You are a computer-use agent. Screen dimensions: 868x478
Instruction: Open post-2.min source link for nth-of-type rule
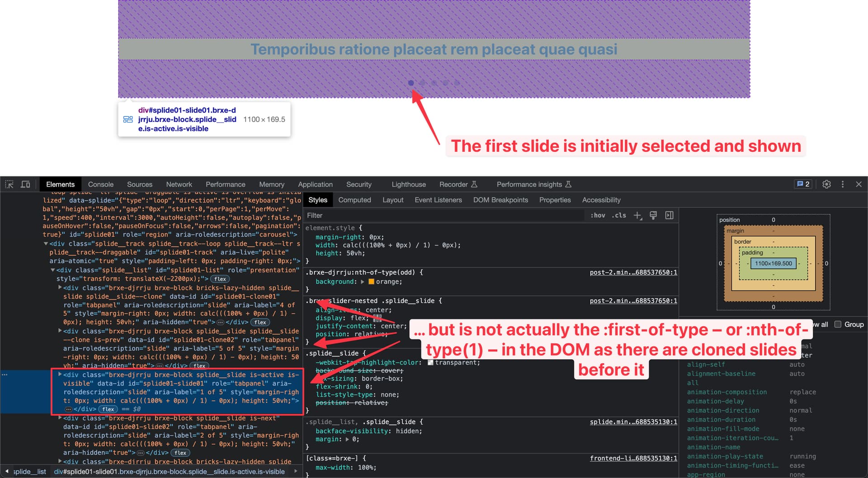tap(633, 272)
